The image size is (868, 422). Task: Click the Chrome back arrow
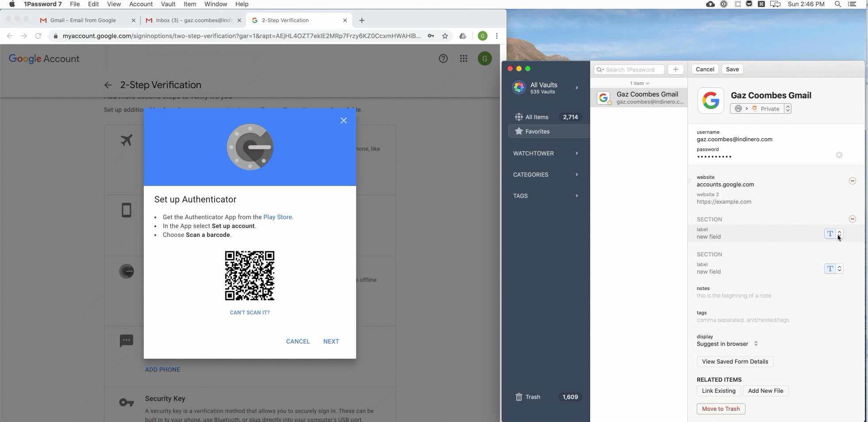pos(10,36)
